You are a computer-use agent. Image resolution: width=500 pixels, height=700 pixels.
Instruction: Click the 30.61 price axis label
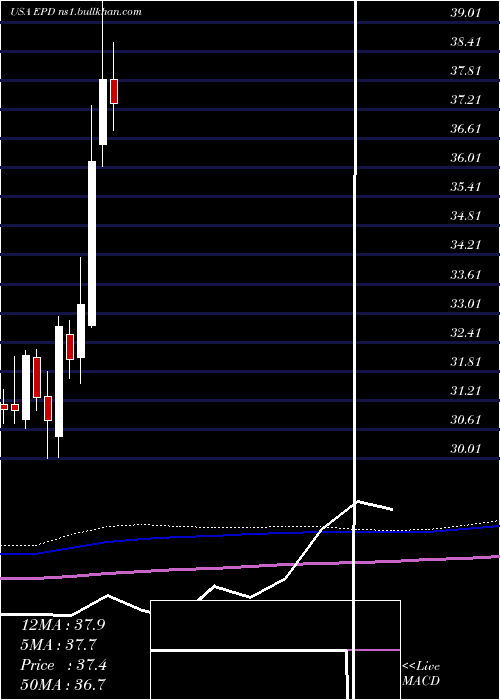coord(466,420)
